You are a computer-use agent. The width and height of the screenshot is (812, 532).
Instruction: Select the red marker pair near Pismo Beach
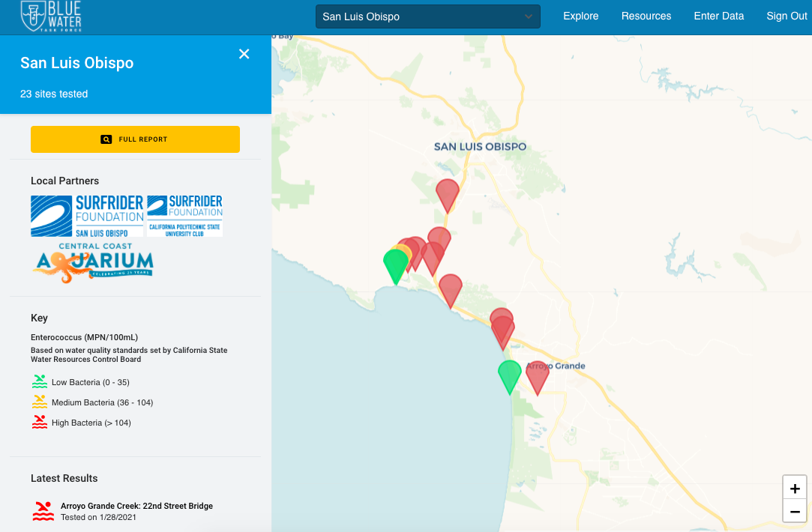(x=502, y=329)
